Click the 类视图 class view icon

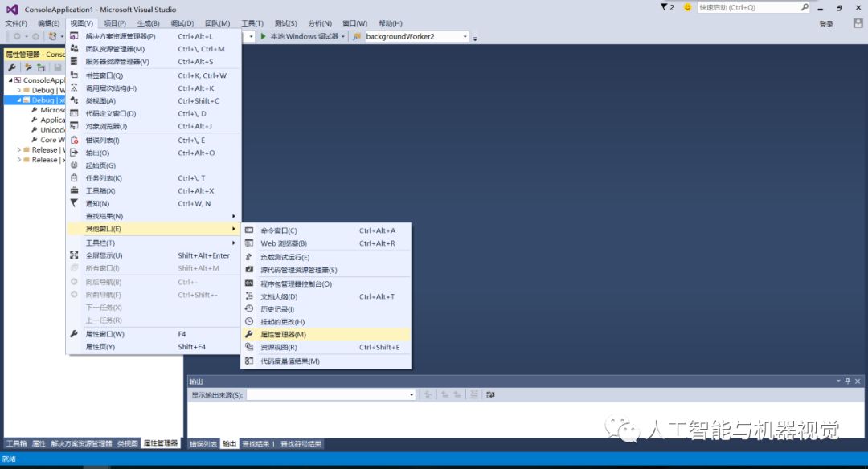pos(74,100)
